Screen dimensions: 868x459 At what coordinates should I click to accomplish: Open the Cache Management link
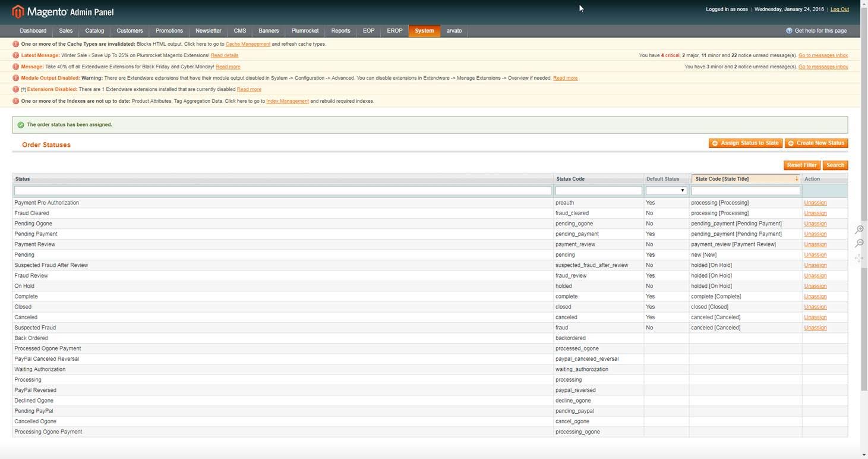[248, 44]
